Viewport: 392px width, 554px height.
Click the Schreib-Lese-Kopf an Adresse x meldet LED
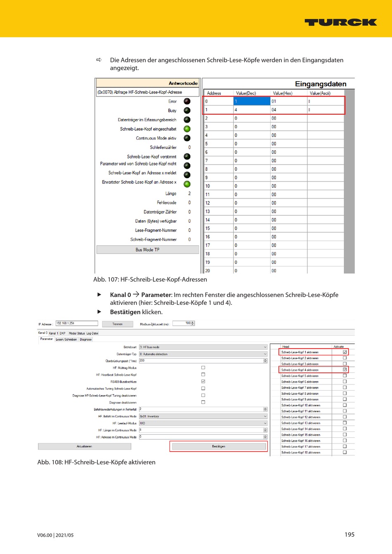187,175
